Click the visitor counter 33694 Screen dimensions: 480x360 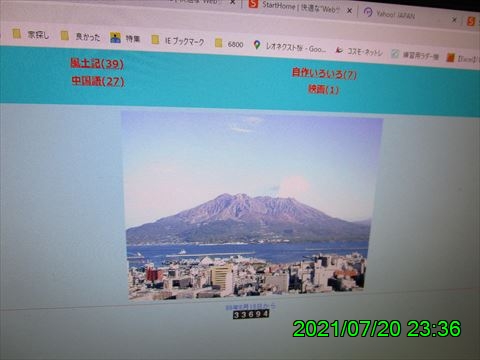pyautogui.click(x=251, y=314)
